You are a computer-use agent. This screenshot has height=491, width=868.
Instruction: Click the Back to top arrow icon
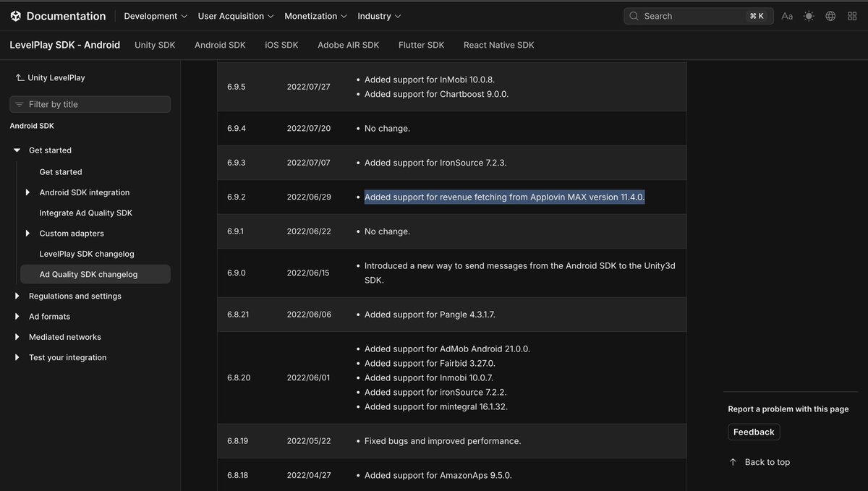coord(733,462)
